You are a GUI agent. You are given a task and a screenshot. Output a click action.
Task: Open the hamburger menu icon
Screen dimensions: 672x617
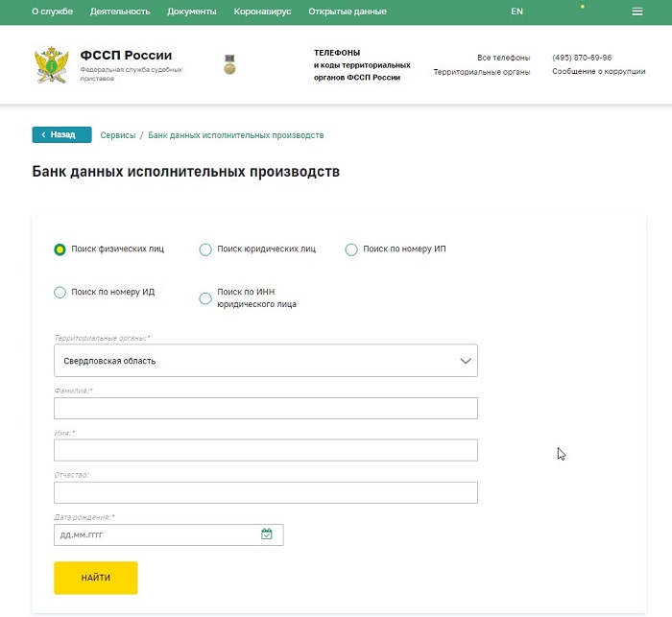pyautogui.click(x=636, y=12)
